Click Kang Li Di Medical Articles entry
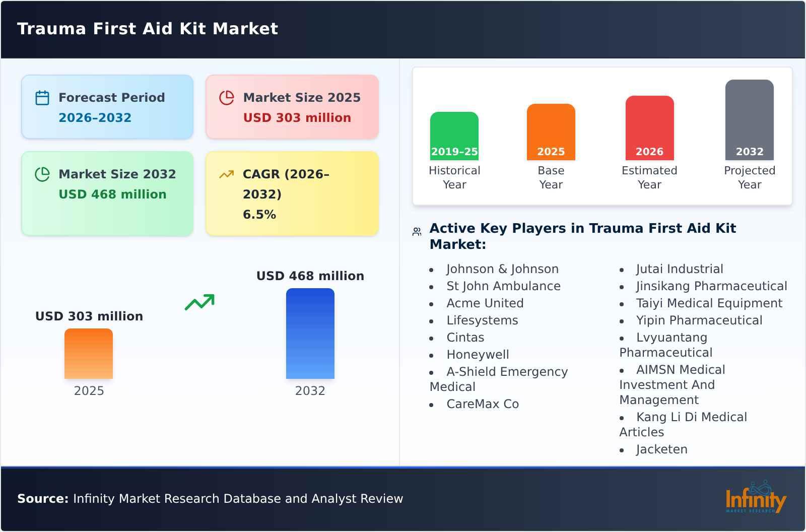Image resolution: width=806 pixels, height=532 pixels. pos(683,425)
